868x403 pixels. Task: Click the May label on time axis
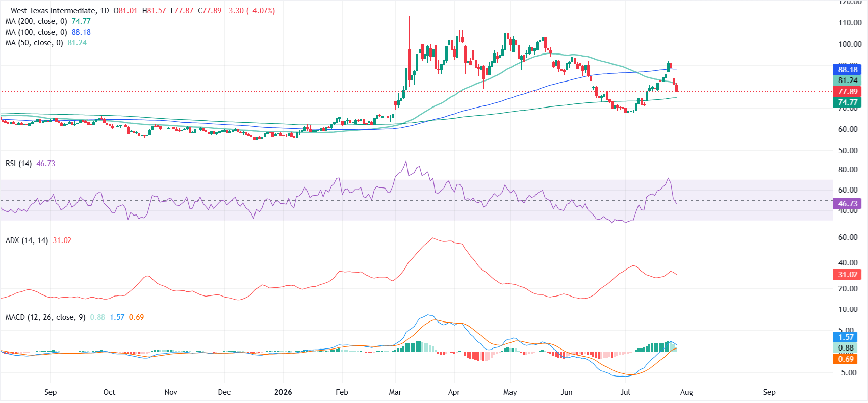pos(510,392)
